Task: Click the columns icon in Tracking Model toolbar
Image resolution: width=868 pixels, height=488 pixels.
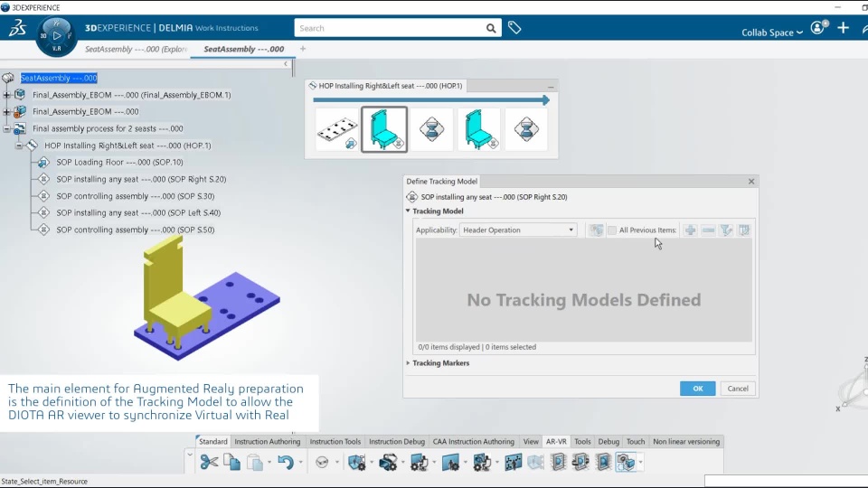Action: pos(744,230)
